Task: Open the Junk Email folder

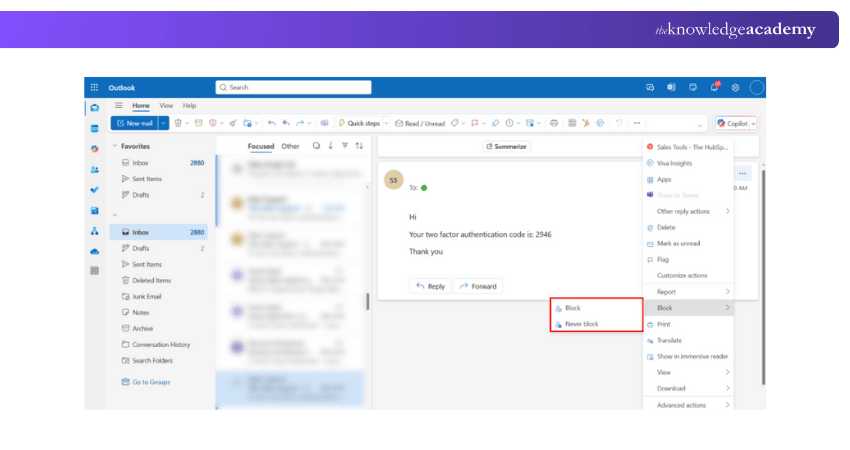Action: (158, 297)
